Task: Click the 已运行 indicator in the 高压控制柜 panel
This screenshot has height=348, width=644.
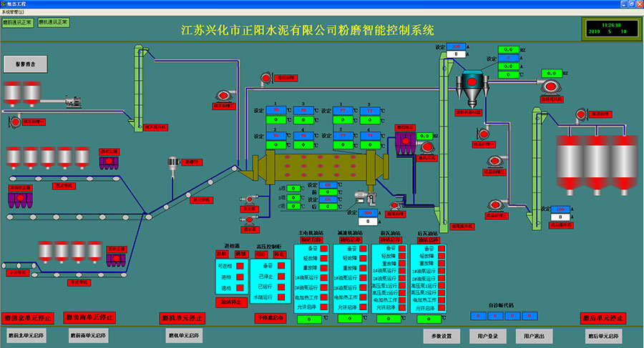Action: click(x=281, y=287)
